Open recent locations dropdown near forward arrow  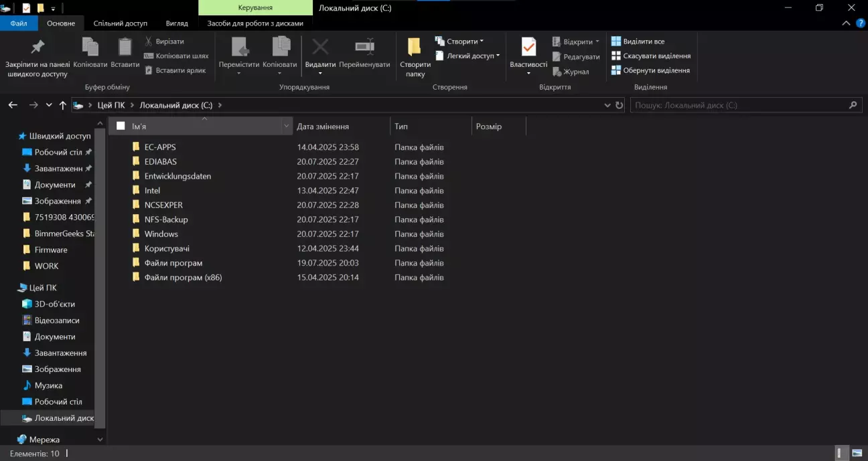pos(49,105)
